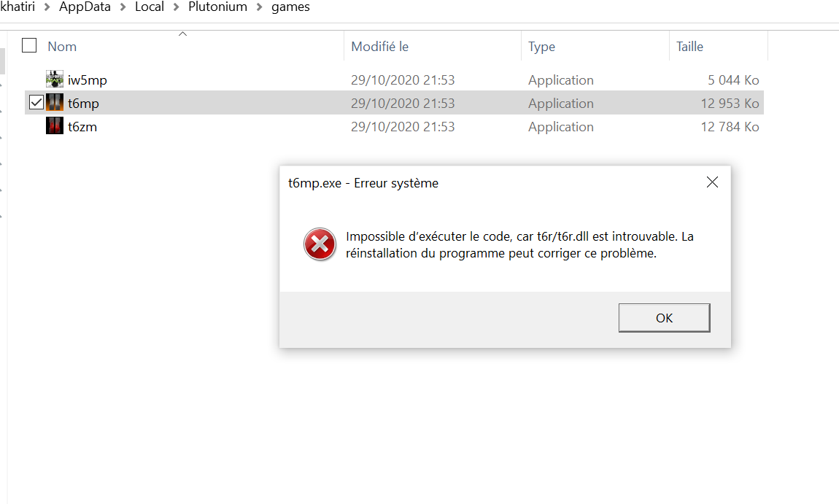Click the t6zm application icon
Screen dimensions: 839x504
(x=55, y=126)
